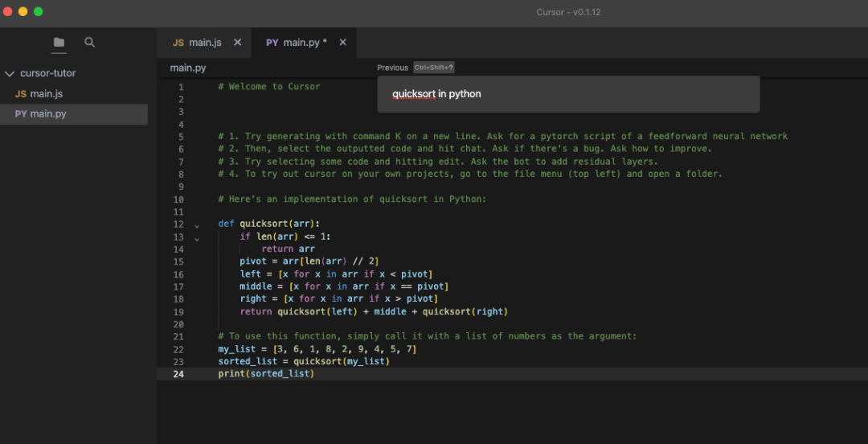Image resolution: width=868 pixels, height=444 pixels.
Task: Fold the if block at line 13
Action: (197, 240)
